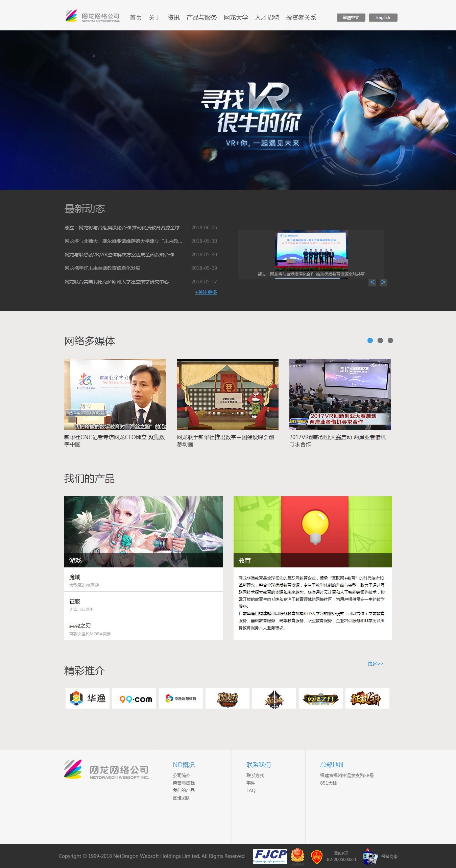The height and width of the screenshot is (868, 456).
Task: Open footer link 荣誉与成就
Action: (184, 783)
